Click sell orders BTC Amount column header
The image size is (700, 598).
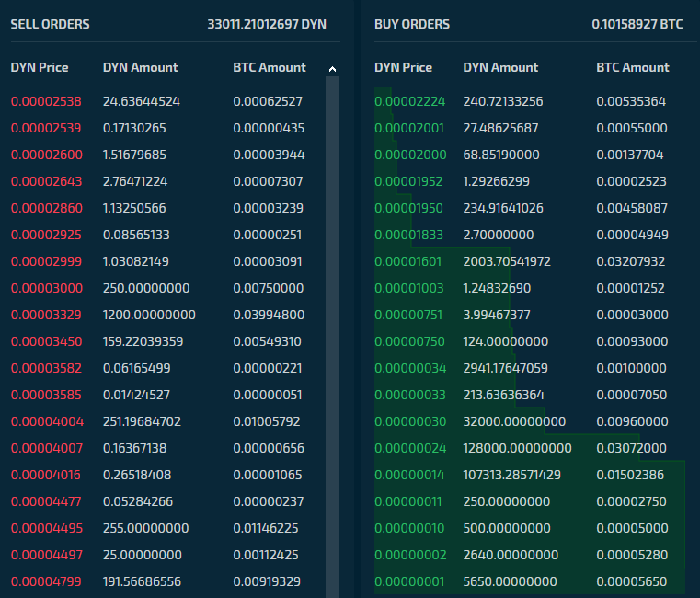pyautogui.click(x=270, y=67)
